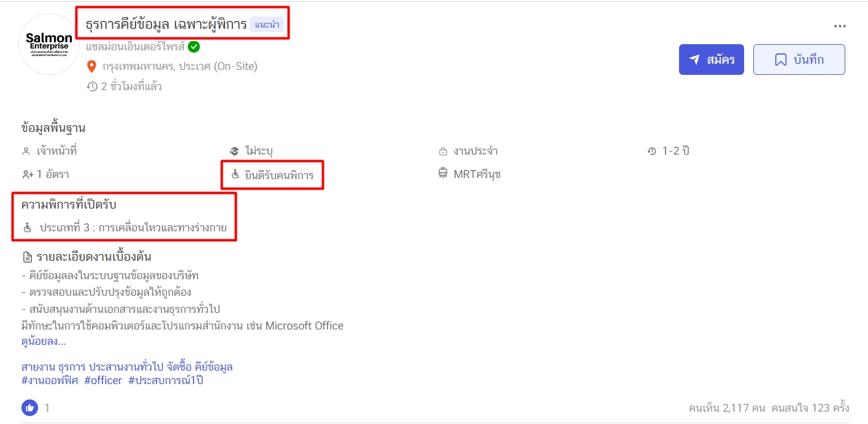Click the thumbs-up like icon

pyautogui.click(x=29, y=407)
